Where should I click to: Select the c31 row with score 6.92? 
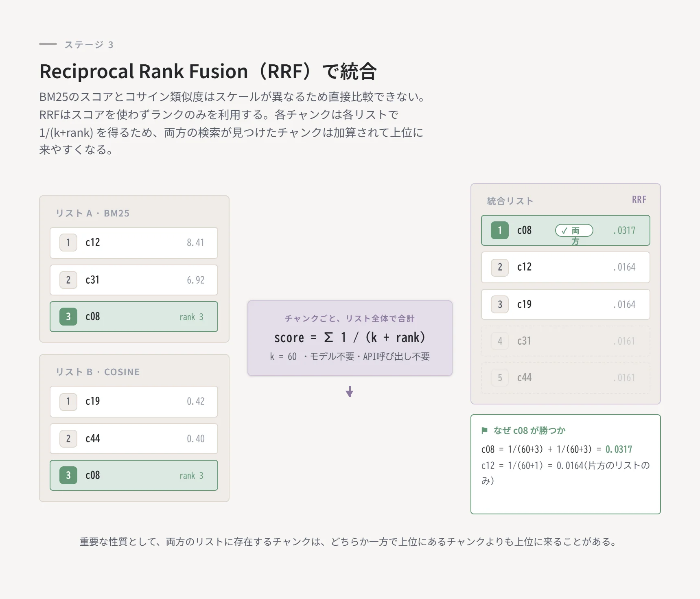pyautogui.click(x=134, y=280)
